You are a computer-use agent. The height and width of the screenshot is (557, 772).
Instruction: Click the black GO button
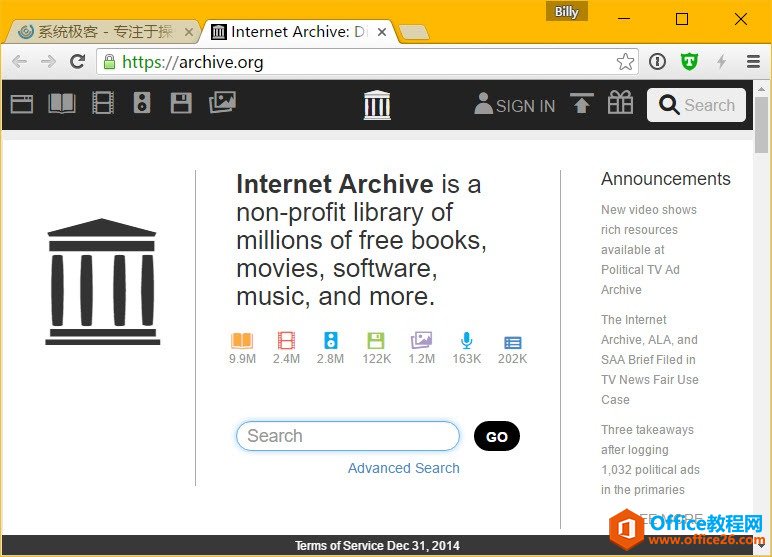pos(497,436)
